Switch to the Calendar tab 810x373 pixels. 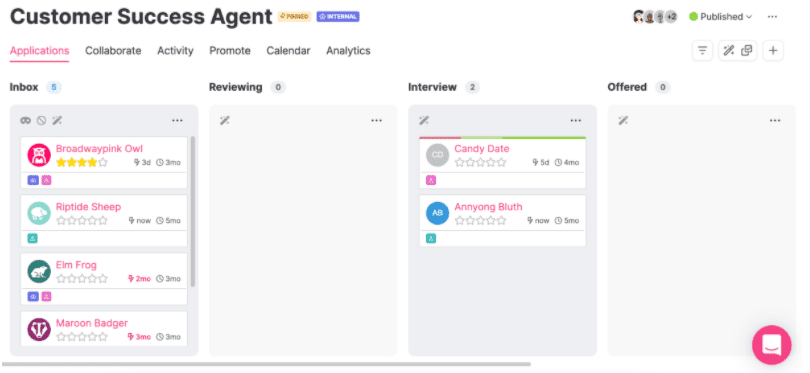pyautogui.click(x=288, y=51)
